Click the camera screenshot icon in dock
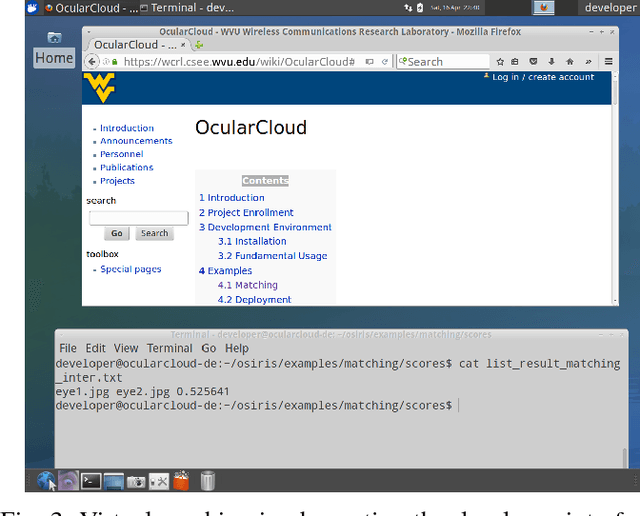The width and height of the screenshot is (640, 516). point(136,481)
